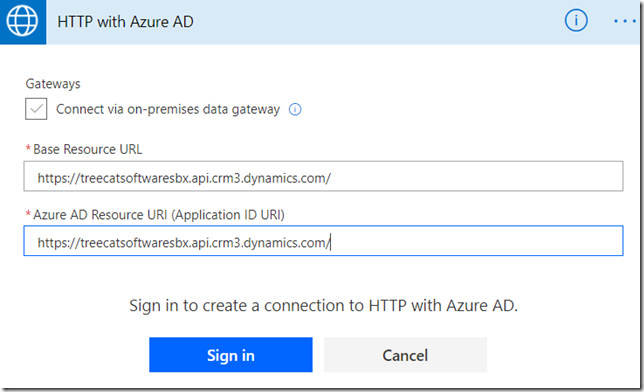Screen dimensions: 644x392
Task: Open the info icon in the header
Action: pyautogui.click(x=576, y=20)
